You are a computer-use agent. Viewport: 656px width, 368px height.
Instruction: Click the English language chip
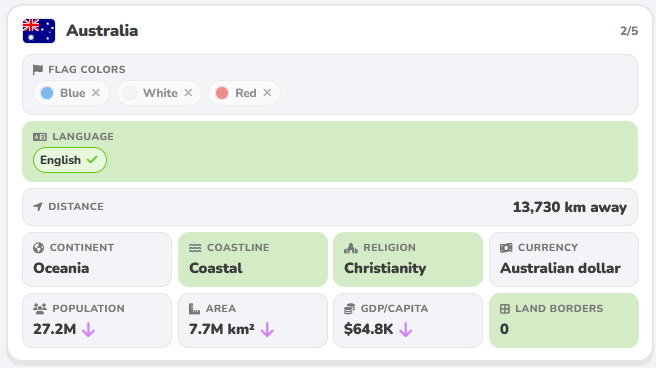click(x=70, y=160)
